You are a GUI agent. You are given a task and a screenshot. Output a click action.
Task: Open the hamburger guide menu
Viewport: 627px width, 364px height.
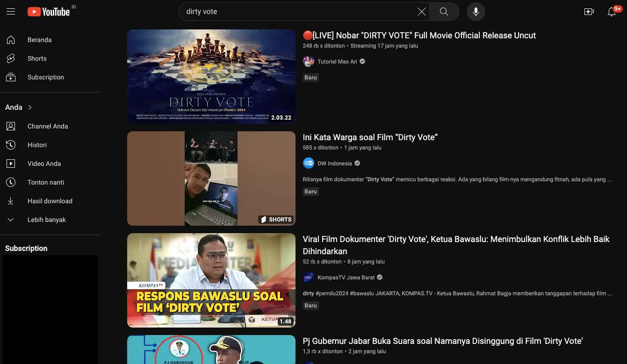click(x=11, y=12)
